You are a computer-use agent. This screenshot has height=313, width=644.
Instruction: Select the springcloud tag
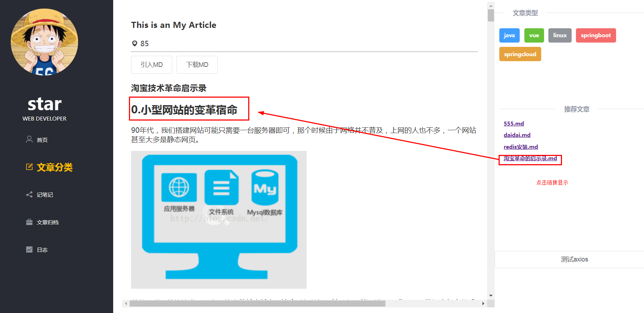[520, 54]
